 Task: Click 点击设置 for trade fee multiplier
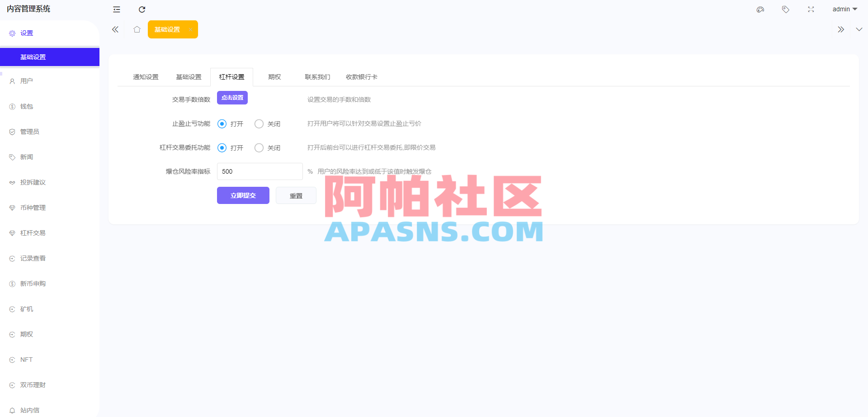(x=232, y=97)
